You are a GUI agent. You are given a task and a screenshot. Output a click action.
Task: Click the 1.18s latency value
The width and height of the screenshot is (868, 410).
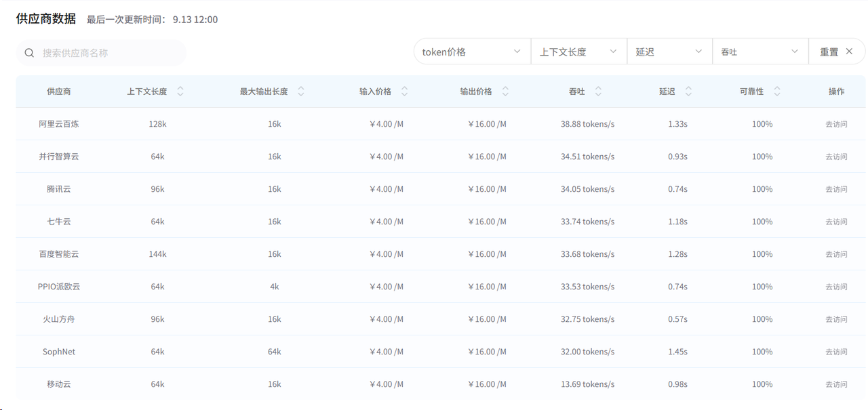(677, 222)
